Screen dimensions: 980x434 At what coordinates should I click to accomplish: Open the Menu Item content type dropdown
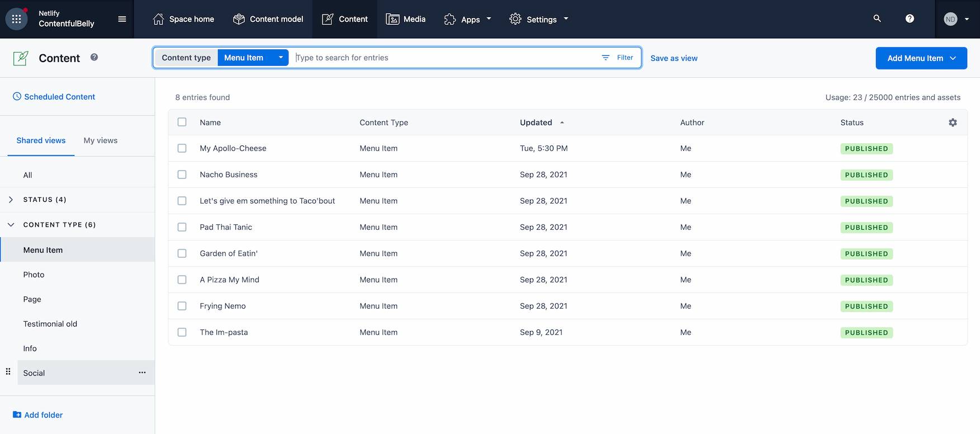pyautogui.click(x=253, y=58)
